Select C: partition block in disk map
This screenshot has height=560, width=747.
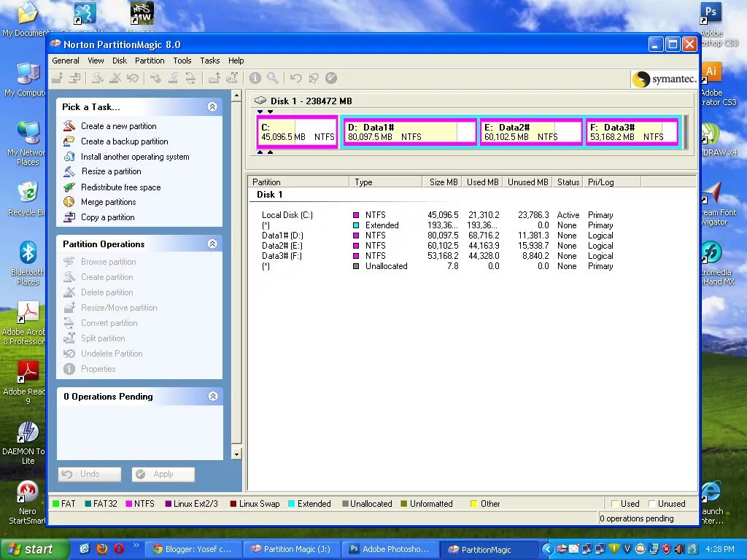coord(298,132)
